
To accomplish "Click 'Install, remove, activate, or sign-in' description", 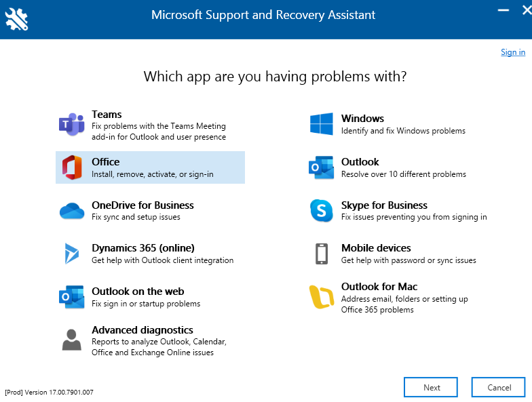I will click(152, 174).
